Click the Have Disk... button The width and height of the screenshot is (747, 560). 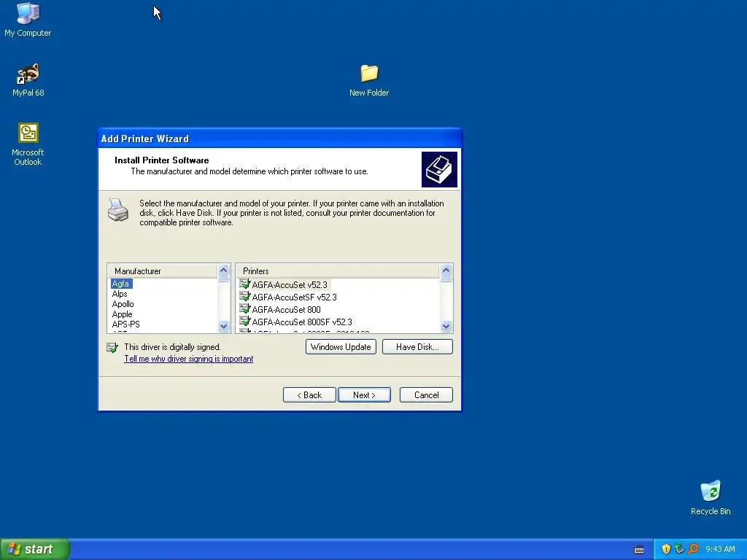tap(417, 346)
